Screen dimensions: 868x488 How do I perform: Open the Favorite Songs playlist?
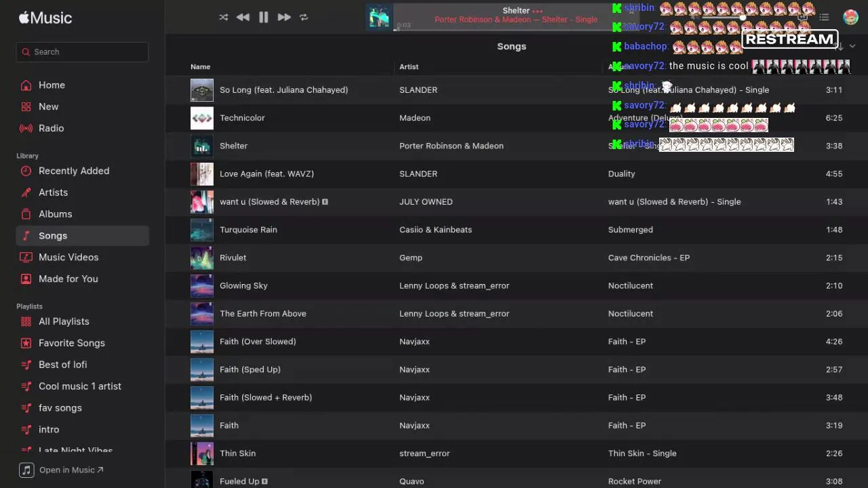[71, 343]
